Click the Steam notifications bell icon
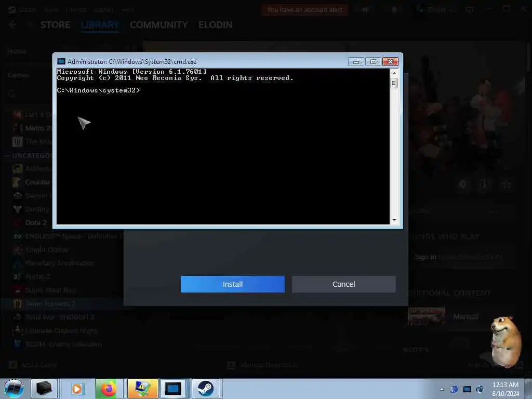Image resolution: width=532 pixels, height=399 pixels. click(x=394, y=9)
